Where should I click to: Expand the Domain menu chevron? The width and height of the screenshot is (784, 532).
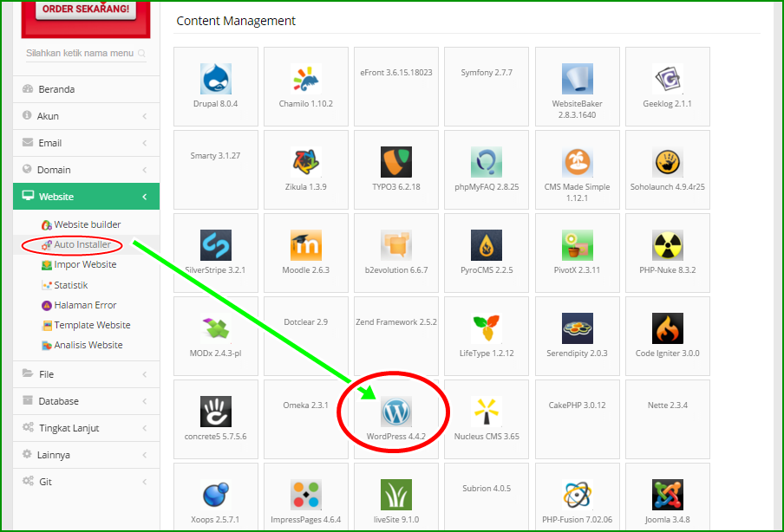coord(145,170)
